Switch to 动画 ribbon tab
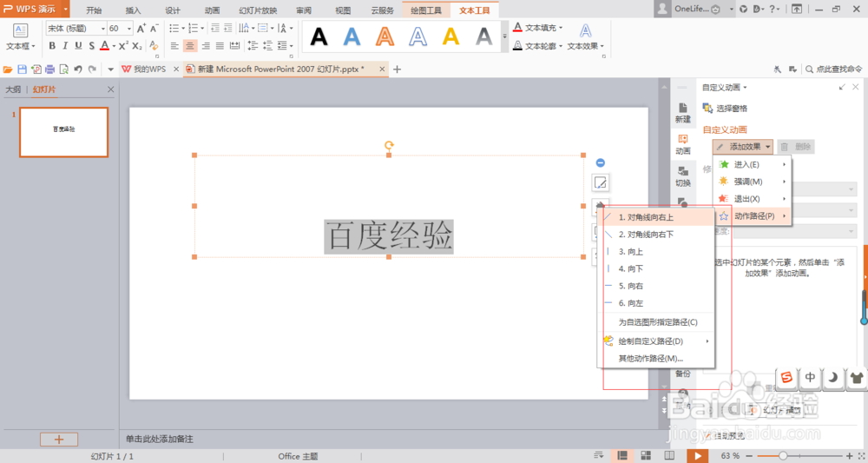Image resolution: width=868 pixels, height=463 pixels. 212,10
